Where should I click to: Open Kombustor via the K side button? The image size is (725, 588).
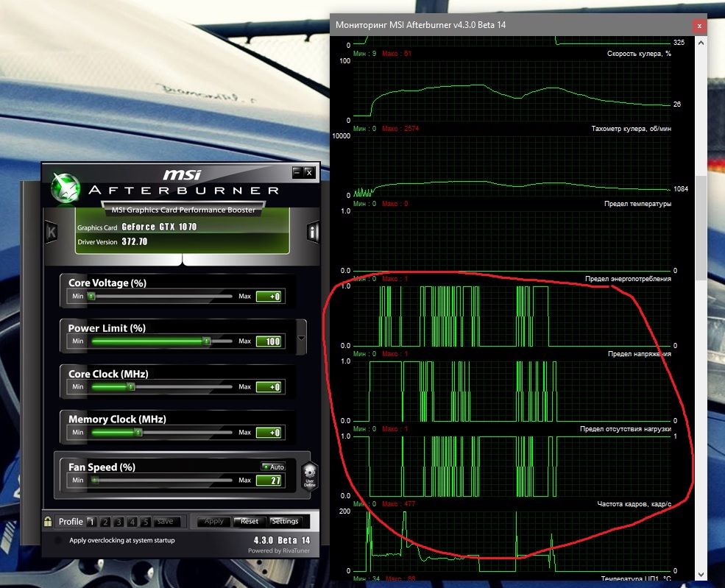pyautogui.click(x=52, y=232)
